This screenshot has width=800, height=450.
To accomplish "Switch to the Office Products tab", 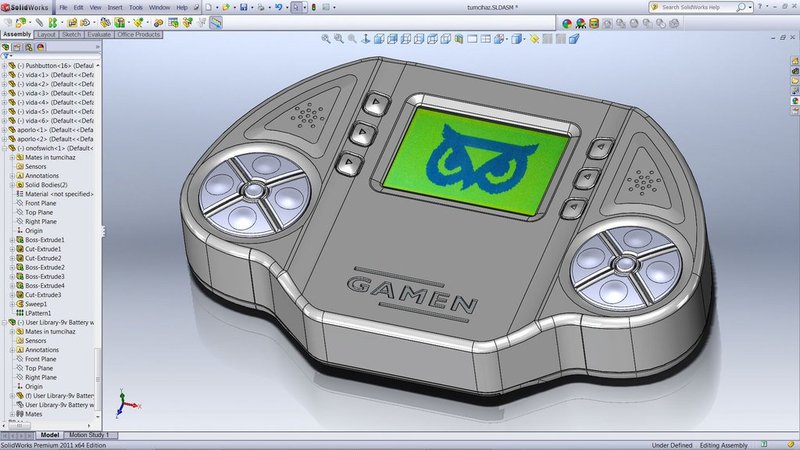I will click(139, 35).
